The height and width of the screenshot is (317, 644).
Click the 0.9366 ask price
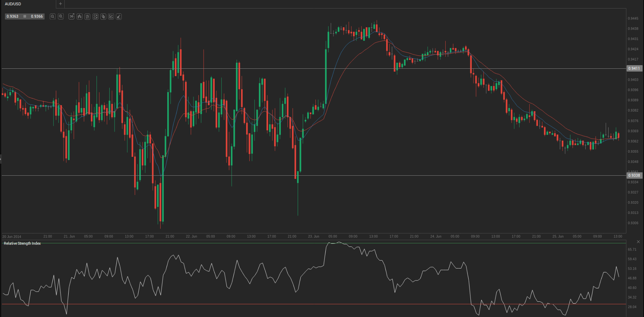pos(37,17)
